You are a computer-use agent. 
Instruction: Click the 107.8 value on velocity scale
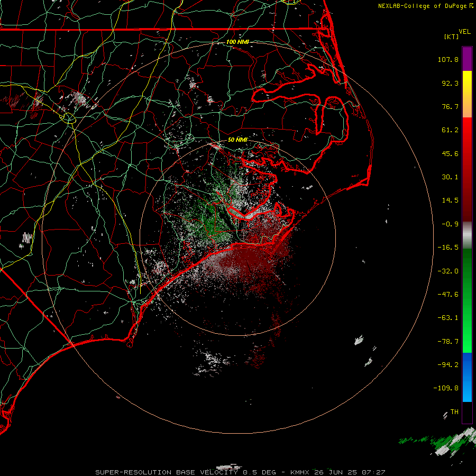point(448,59)
